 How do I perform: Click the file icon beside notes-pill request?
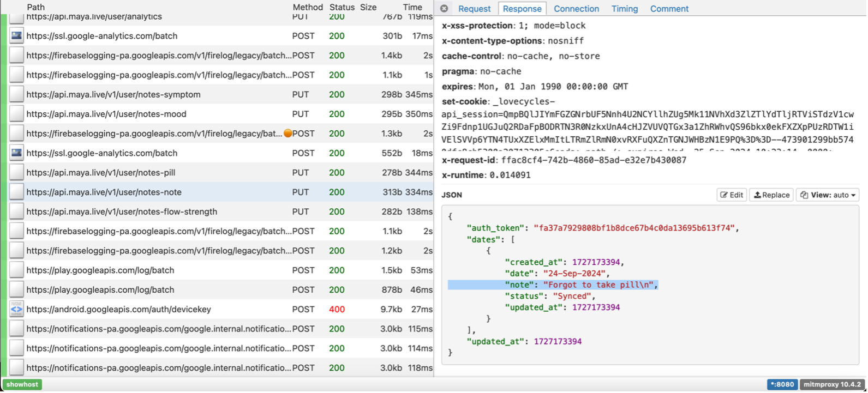coord(17,173)
